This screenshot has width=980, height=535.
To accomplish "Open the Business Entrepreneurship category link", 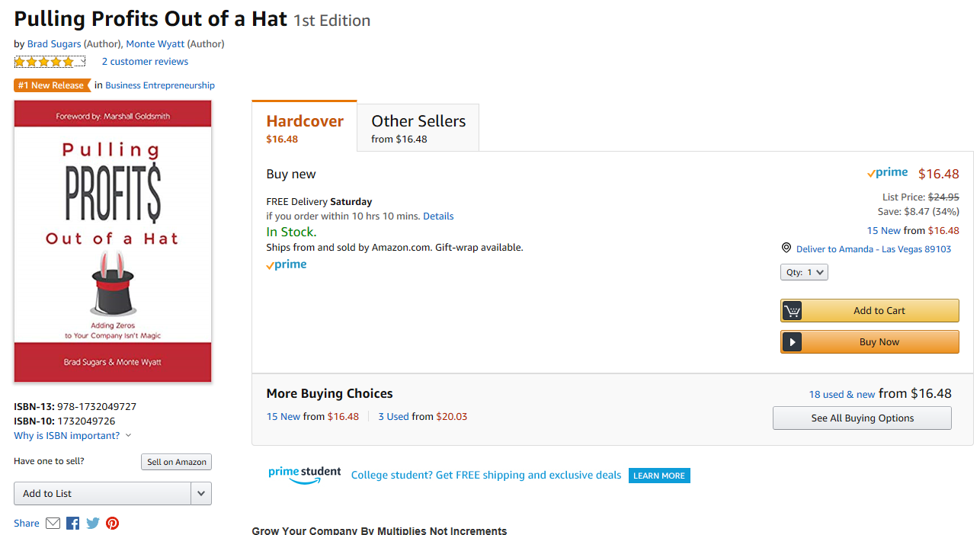I will click(x=160, y=85).
